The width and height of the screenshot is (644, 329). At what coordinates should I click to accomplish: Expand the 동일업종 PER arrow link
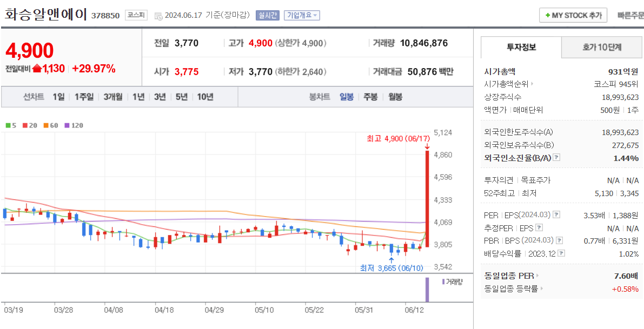click(x=537, y=276)
